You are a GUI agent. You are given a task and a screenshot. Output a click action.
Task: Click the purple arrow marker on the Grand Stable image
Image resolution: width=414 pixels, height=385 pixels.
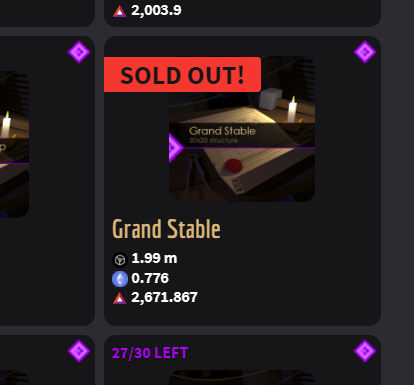pyautogui.click(x=176, y=147)
